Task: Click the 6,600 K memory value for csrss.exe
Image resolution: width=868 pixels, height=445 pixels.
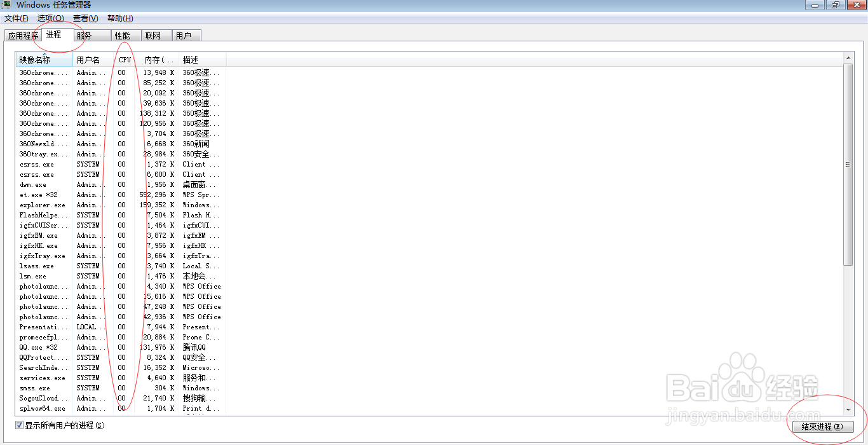Action: [161, 174]
